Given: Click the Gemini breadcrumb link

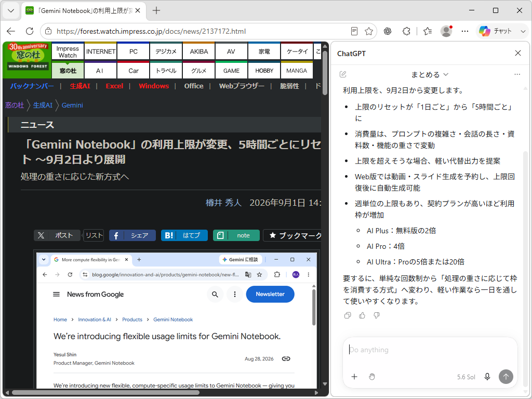Looking at the screenshot, I should coord(72,105).
